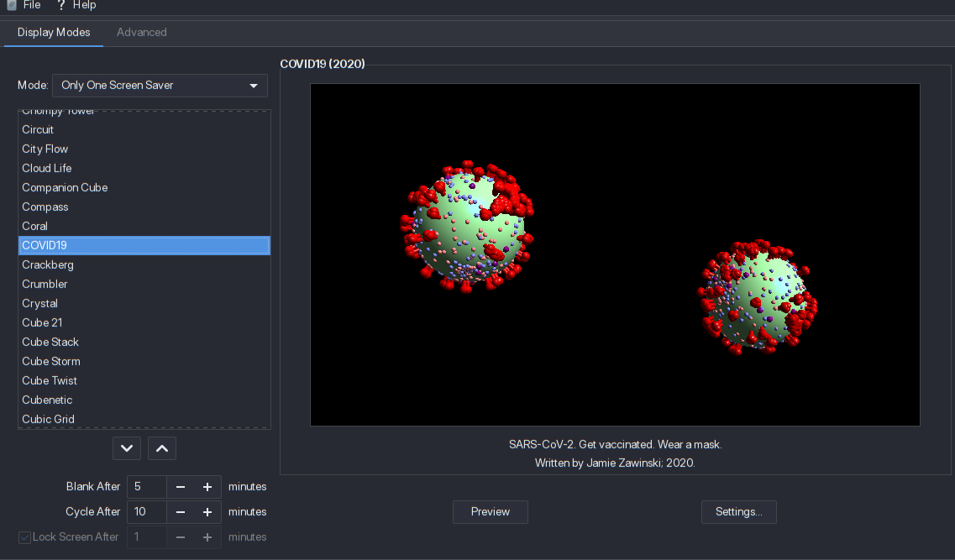955x560 pixels.
Task: Select Cube Stack screen saver
Action: click(x=144, y=342)
